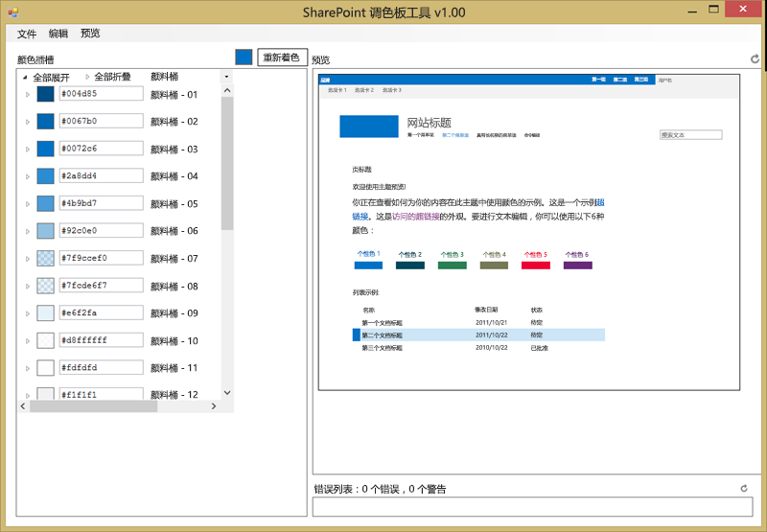Expand the 颜料桶 - 03 row

pos(28,150)
